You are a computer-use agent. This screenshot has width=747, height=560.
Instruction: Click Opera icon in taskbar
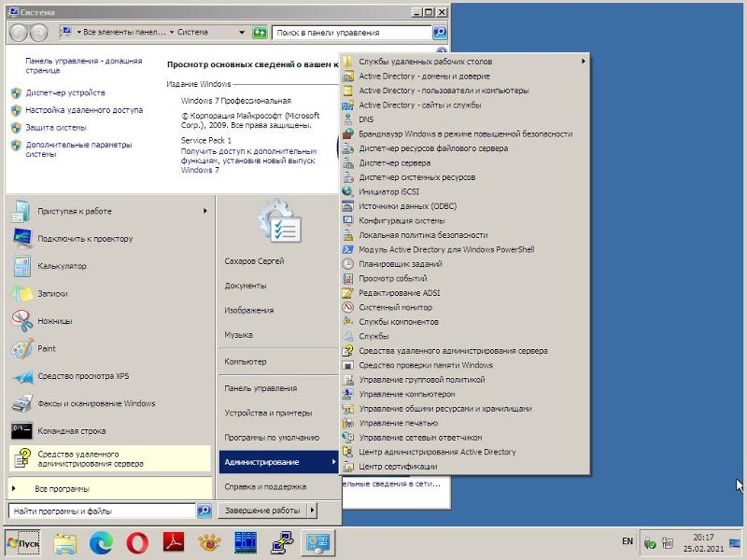[137, 543]
